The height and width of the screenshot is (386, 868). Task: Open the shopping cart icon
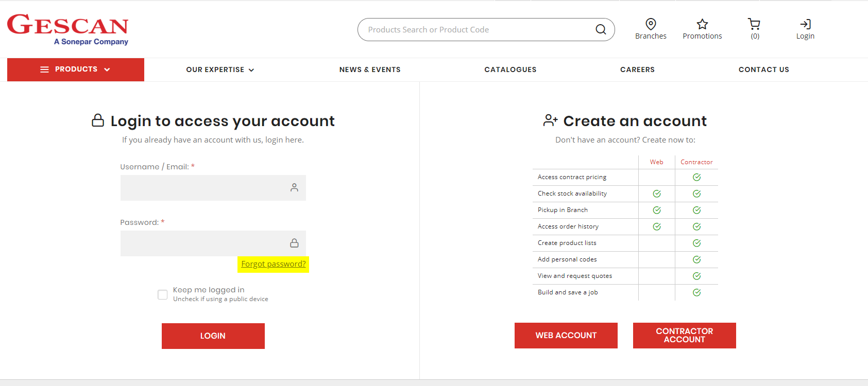(x=754, y=24)
